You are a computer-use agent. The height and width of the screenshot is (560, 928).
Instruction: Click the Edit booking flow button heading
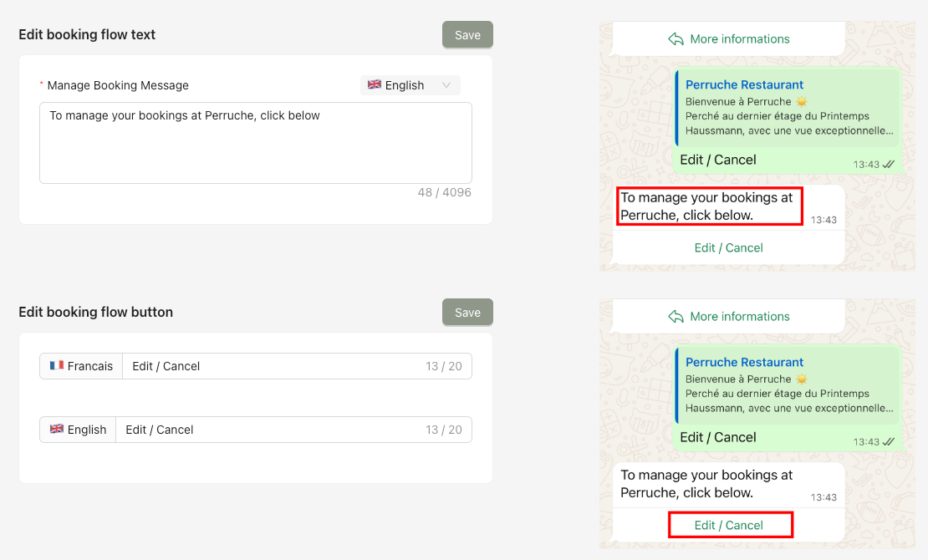pyautogui.click(x=96, y=312)
